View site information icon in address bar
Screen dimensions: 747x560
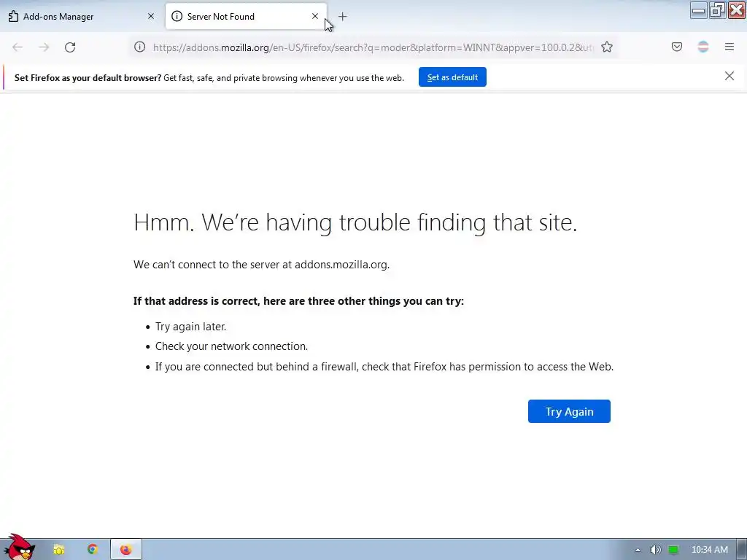pos(139,47)
